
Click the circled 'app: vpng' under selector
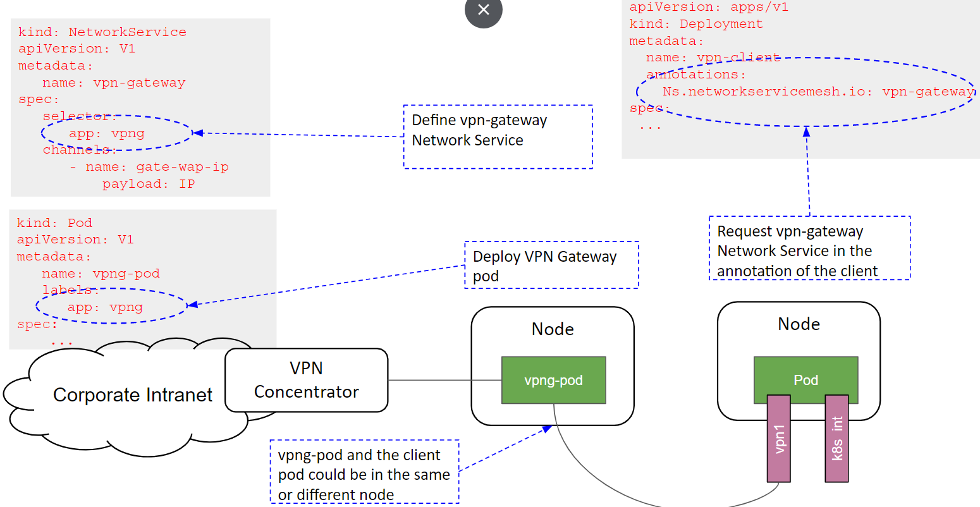click(107, 133)
